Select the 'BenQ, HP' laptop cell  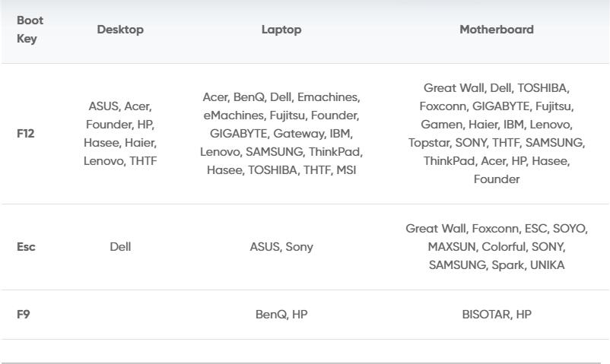(281, 314)
